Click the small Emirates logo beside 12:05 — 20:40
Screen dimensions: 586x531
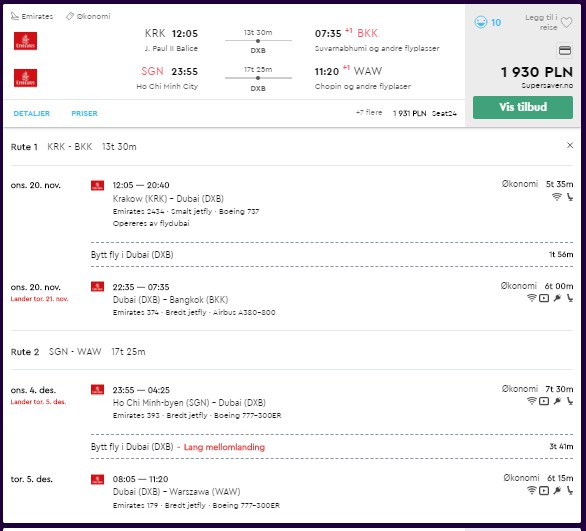(x=98, y=185)
